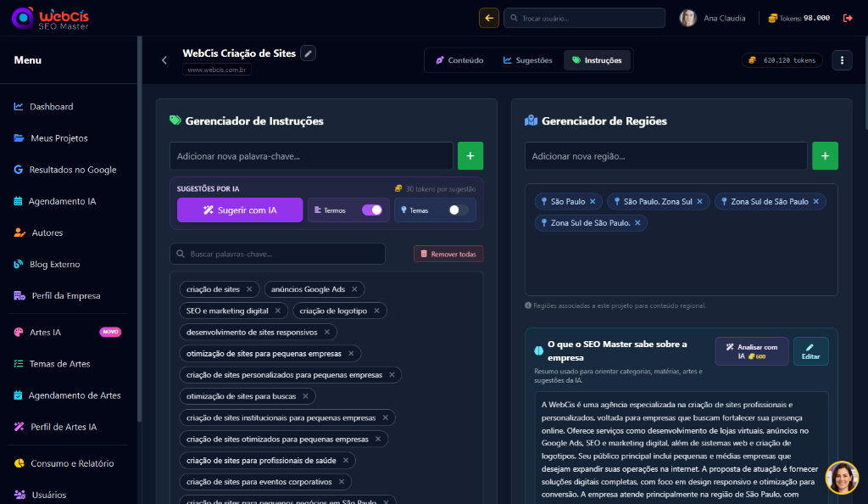Click the 620.120 tokens badge
The image size is (868, 504).
(782, 60)
